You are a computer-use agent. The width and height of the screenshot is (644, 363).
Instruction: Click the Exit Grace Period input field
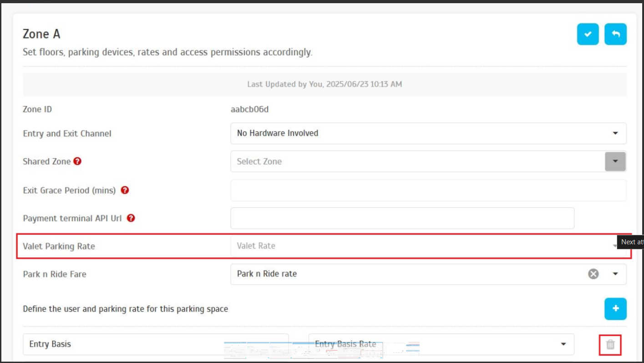[x=428, y=190]
